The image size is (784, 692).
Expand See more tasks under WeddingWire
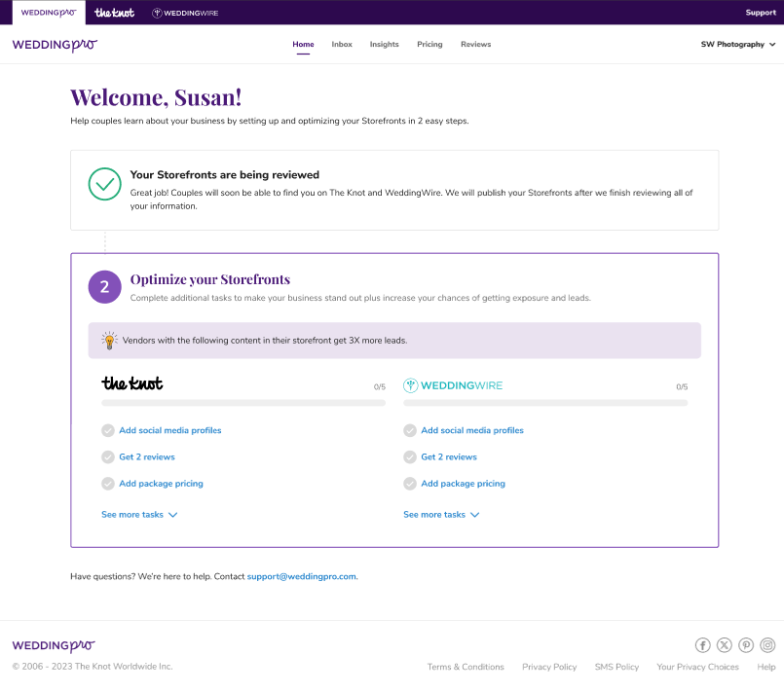[441, 515]
